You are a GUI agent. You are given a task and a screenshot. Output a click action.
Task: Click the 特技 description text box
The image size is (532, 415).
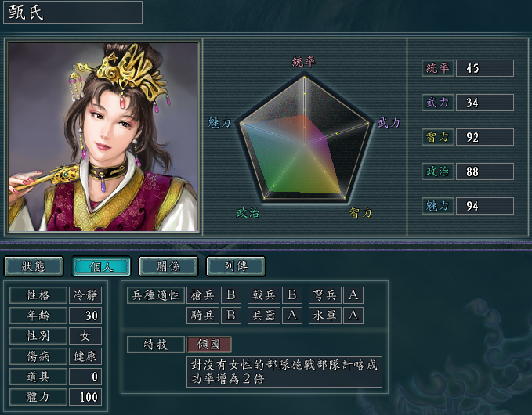point(284,372)
